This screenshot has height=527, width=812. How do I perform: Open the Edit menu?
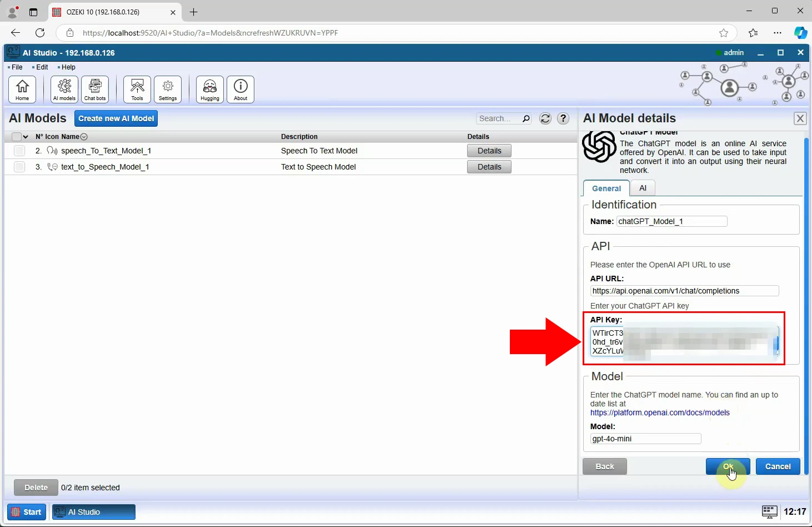click(41, 67)
